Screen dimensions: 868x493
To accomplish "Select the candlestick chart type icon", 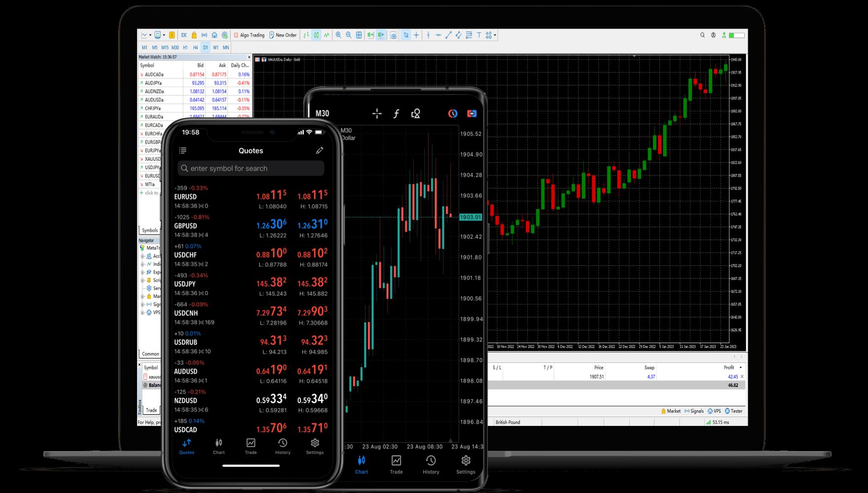I will [x=316, y=35].
